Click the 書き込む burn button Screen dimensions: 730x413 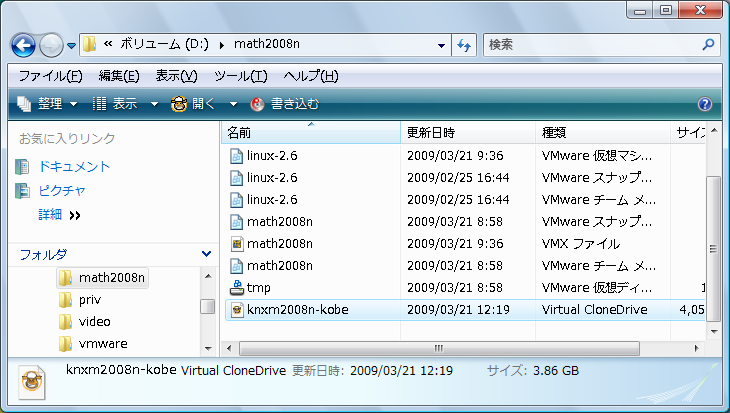click(x=284, y=103)
